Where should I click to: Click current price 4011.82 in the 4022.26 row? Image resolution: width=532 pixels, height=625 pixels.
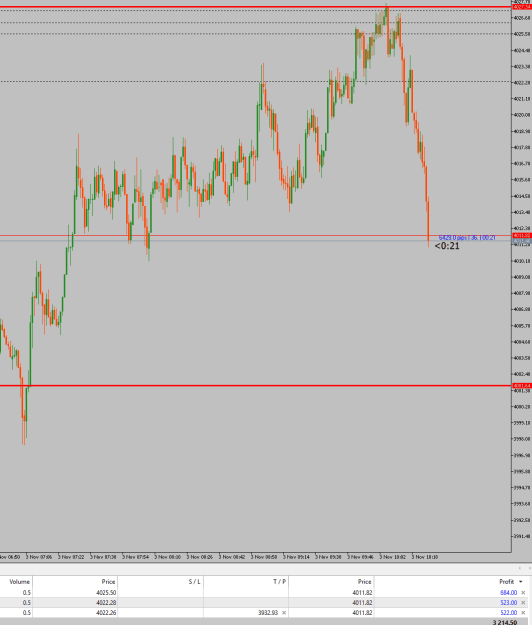[362, 613]
